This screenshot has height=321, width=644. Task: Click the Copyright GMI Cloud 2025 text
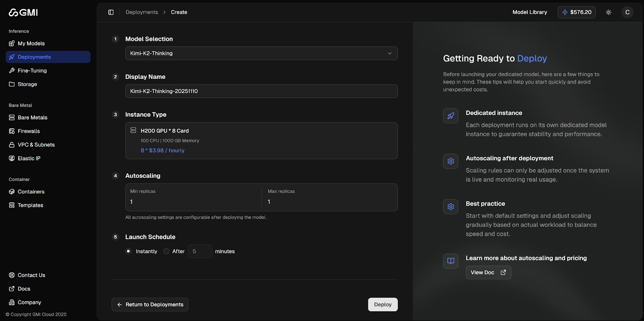(36, 315)
